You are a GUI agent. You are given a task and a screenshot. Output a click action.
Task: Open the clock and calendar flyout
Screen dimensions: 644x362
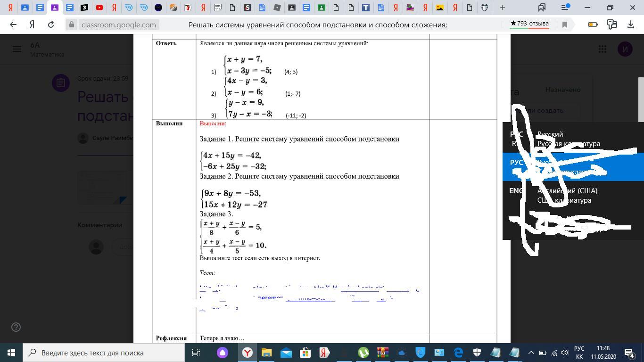[x=603, y=353]
